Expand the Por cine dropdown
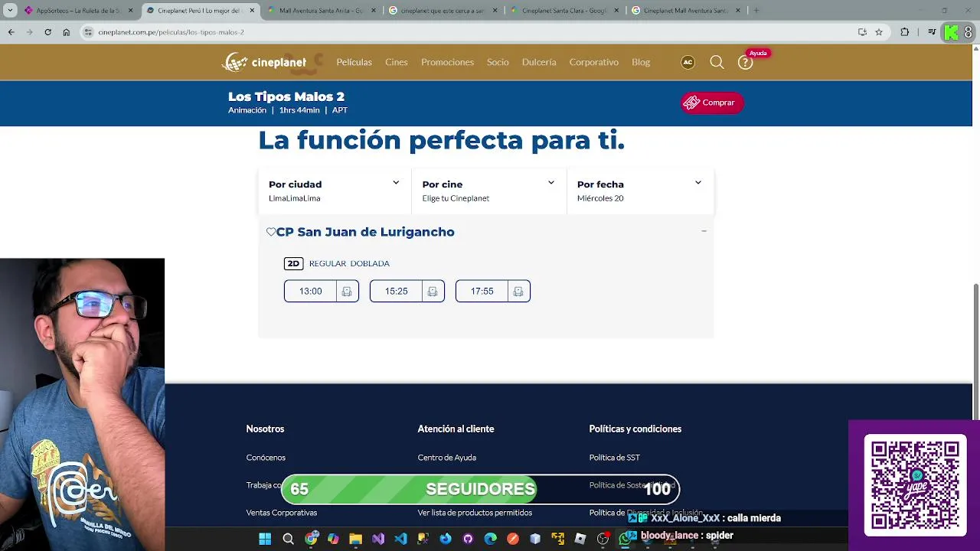 click(488, 191)
